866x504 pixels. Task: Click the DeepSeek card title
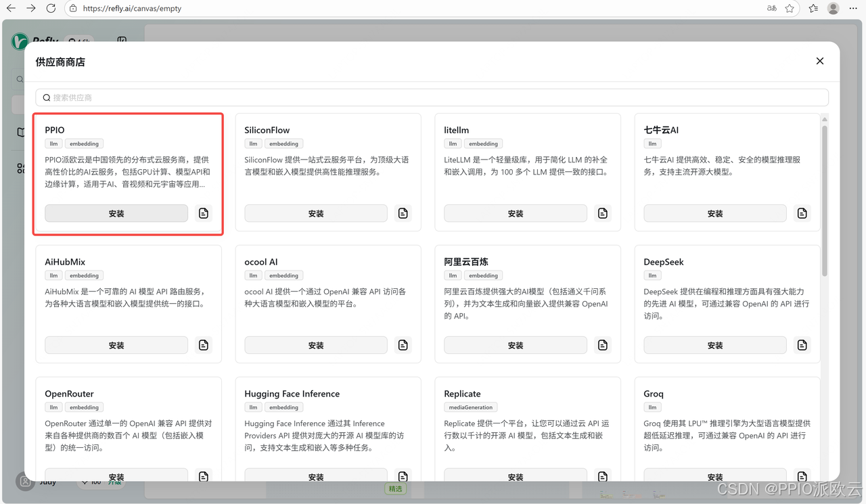(x=664, y=262)
